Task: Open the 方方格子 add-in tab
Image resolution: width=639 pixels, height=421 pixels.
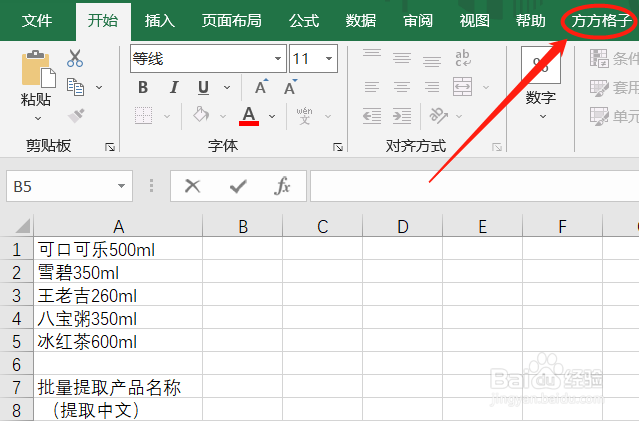Action: 602,21
